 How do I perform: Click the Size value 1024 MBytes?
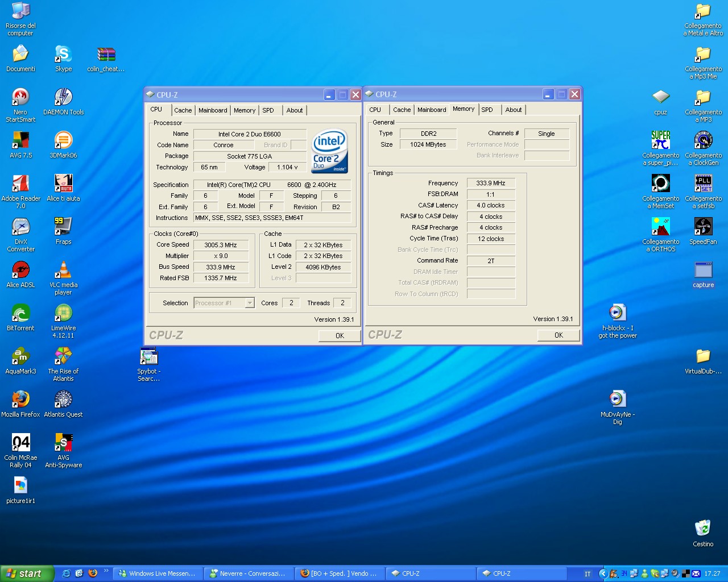pos(428,144)
